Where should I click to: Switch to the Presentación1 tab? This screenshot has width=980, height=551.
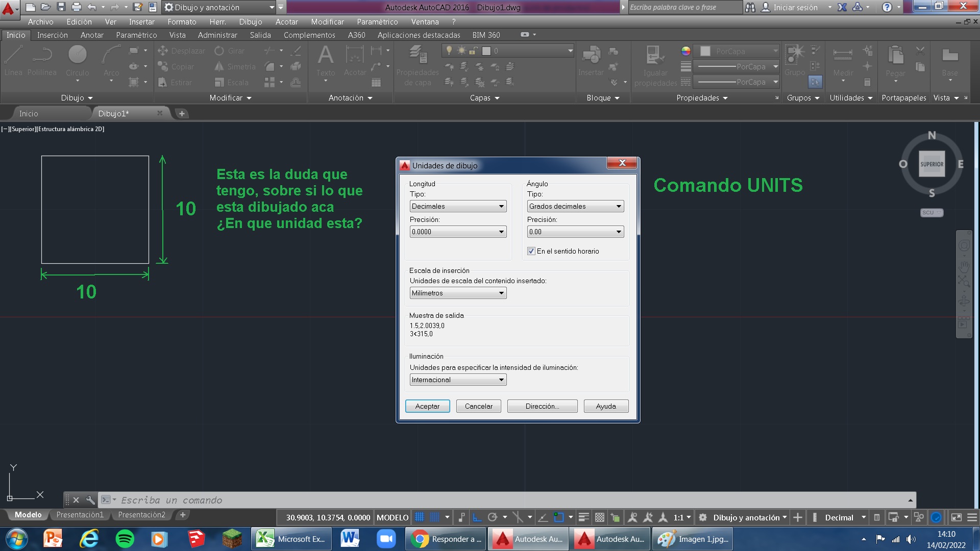coord(80,515)
